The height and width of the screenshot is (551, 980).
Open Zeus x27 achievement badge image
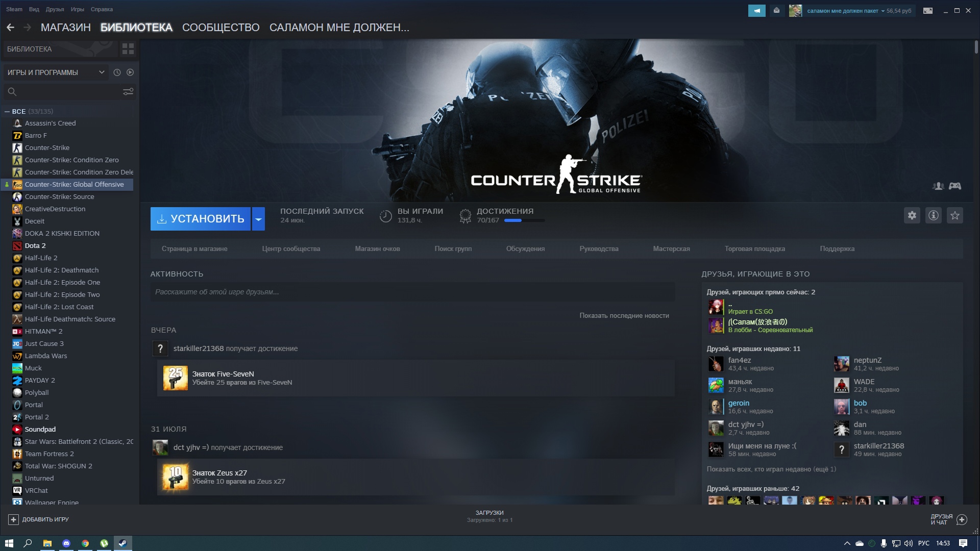click(176, 477)
